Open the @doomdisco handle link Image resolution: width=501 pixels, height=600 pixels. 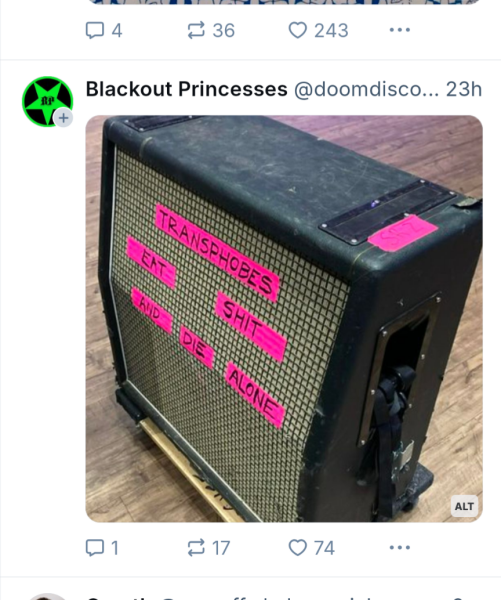[366, 90]
